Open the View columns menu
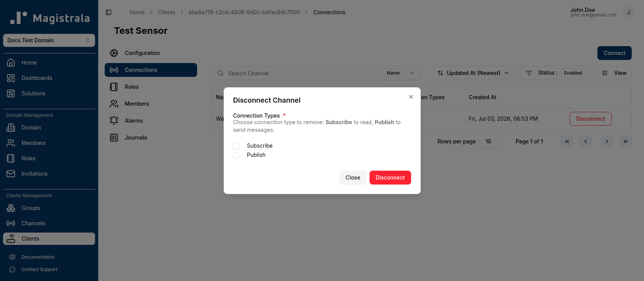644x281 pixels. (614, 73)
